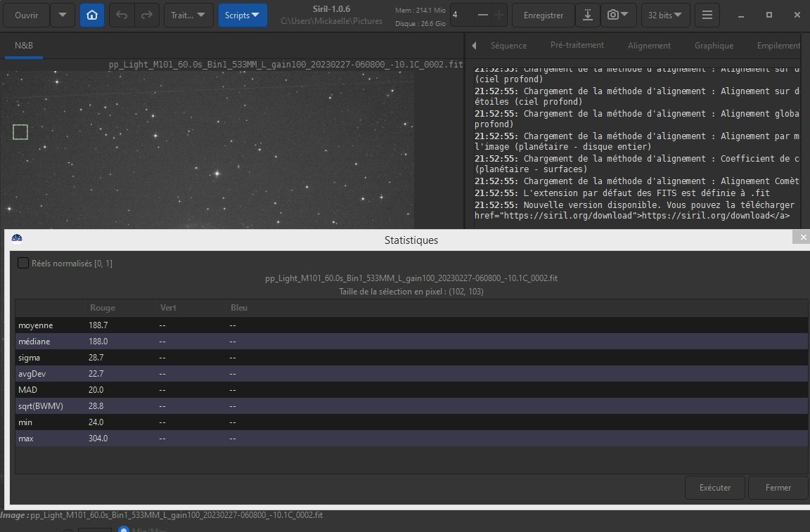Select the avgDev row value 22.7
Image resolution: width=810 pixels, height=532 pixels.
[96, 373]
